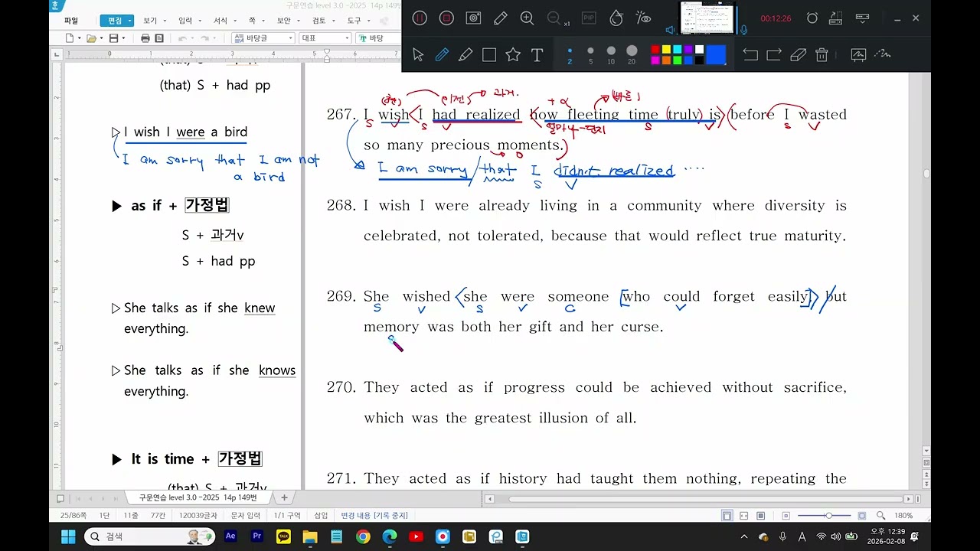This screenshot has width=980, height=551.
Task: Toggle the mouse cursor effect eye icon
Action: [x=643, y=18]
